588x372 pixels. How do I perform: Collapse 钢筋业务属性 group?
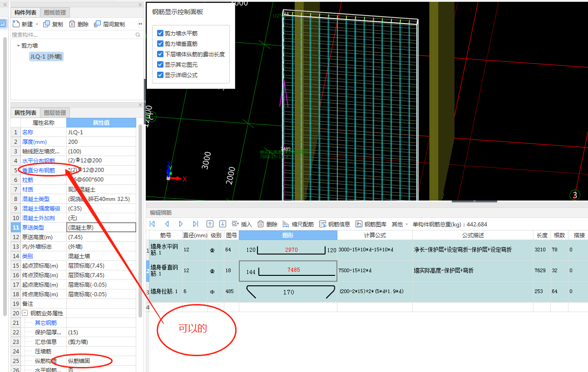[25, 313]
